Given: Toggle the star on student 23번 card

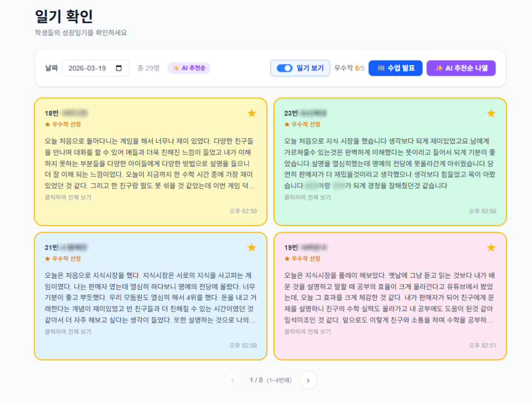Looking at the screenshot, I should point(491,113).
